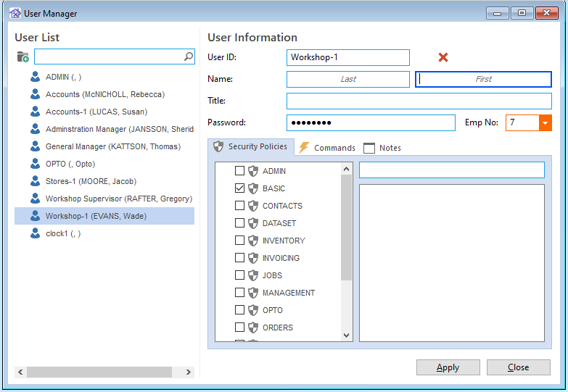Click the shield icon next to JOBS policy
568x392 pixels.
253,275
